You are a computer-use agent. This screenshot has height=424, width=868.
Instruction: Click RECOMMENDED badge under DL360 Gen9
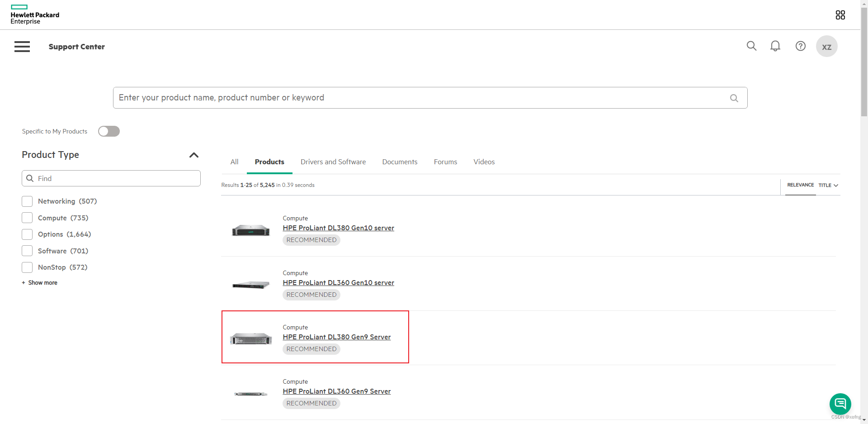click(x=311, y=403)
